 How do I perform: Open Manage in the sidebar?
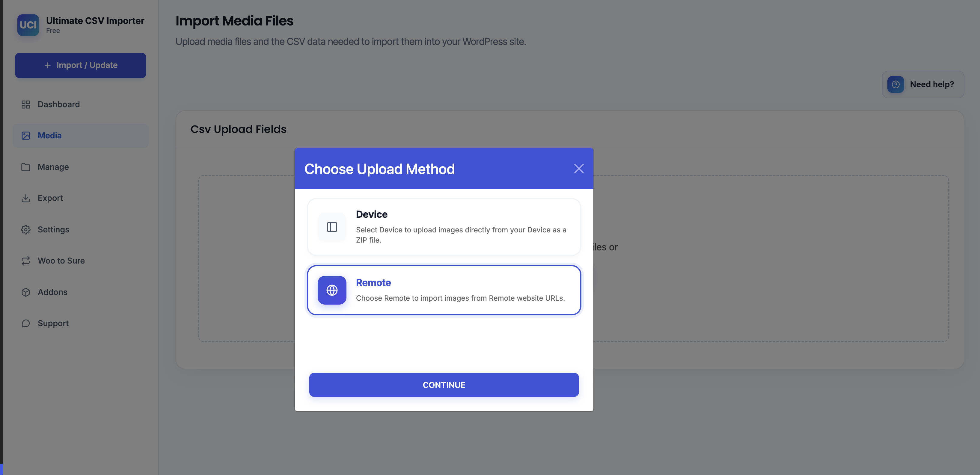[81, 167]
